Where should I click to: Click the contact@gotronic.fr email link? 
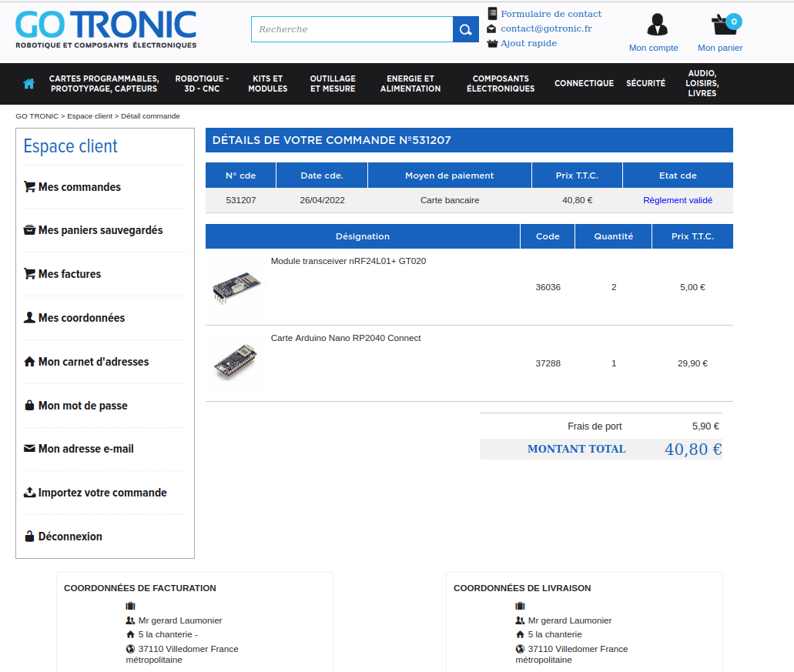pos(546,28)
